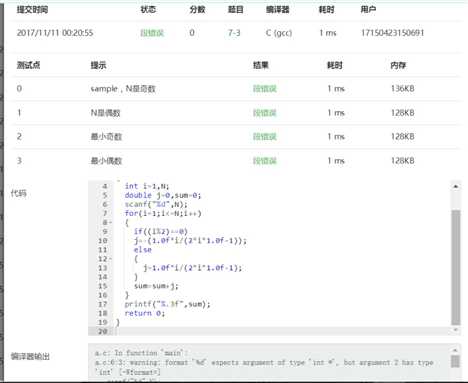Image resolution: width=468 pixels, height=383 pixels.
Task: Click the compiler output scrollbar thumb
Action: [x=456, y=361]
